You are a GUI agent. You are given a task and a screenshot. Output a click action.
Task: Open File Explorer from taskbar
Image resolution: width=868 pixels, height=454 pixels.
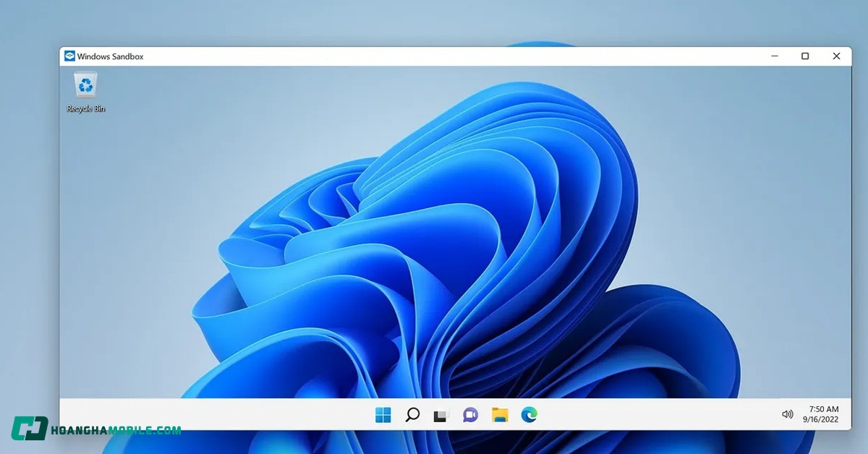[500, 415]
